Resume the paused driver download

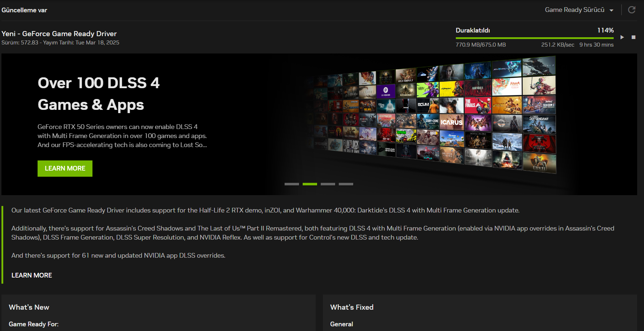pos(622,37)
